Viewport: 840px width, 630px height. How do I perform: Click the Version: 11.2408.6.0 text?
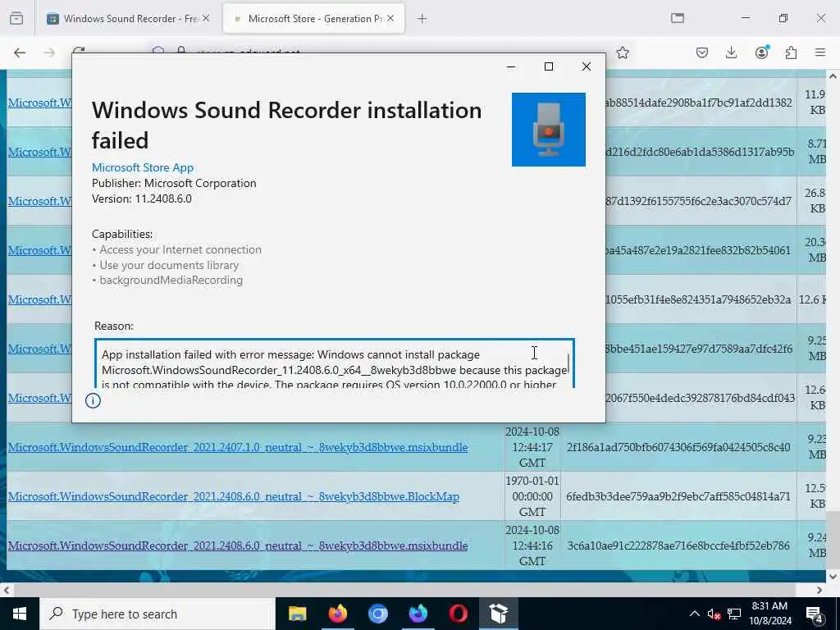coord(141,199)
